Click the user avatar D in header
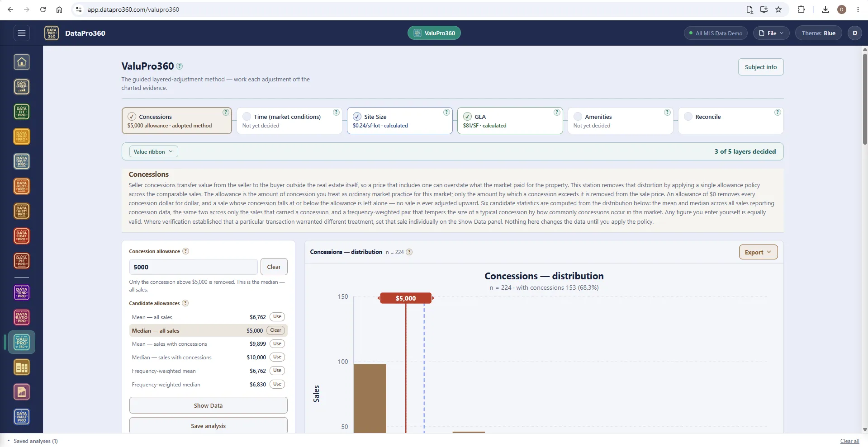This screenshot has width=868, height=447. pyautogui.click(x=854, y=33)
